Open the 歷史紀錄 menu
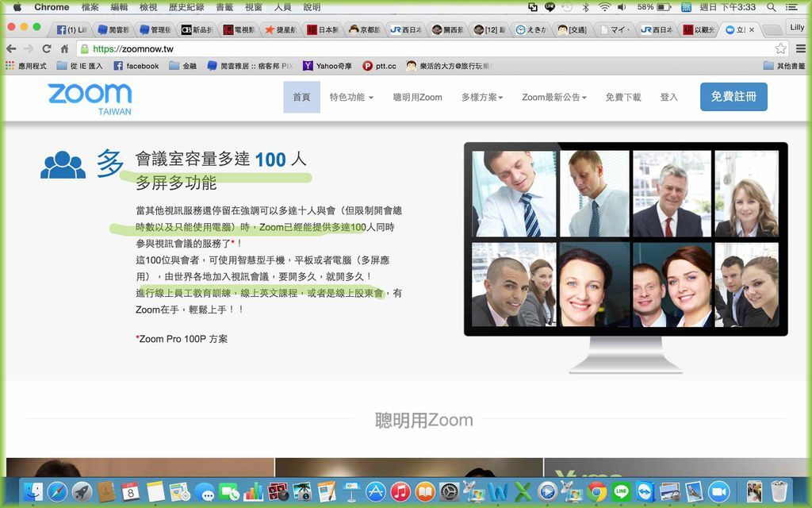 pos(186,7)
